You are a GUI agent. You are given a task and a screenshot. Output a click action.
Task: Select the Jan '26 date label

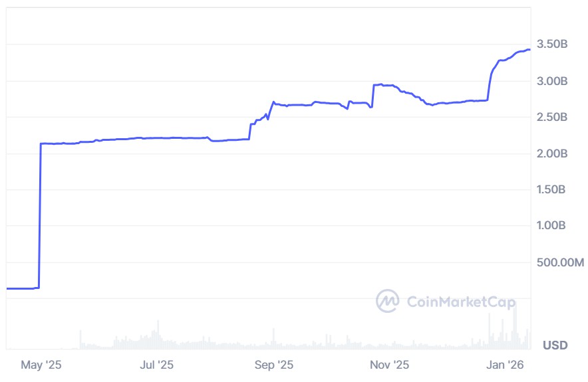(x=506, y=365)
